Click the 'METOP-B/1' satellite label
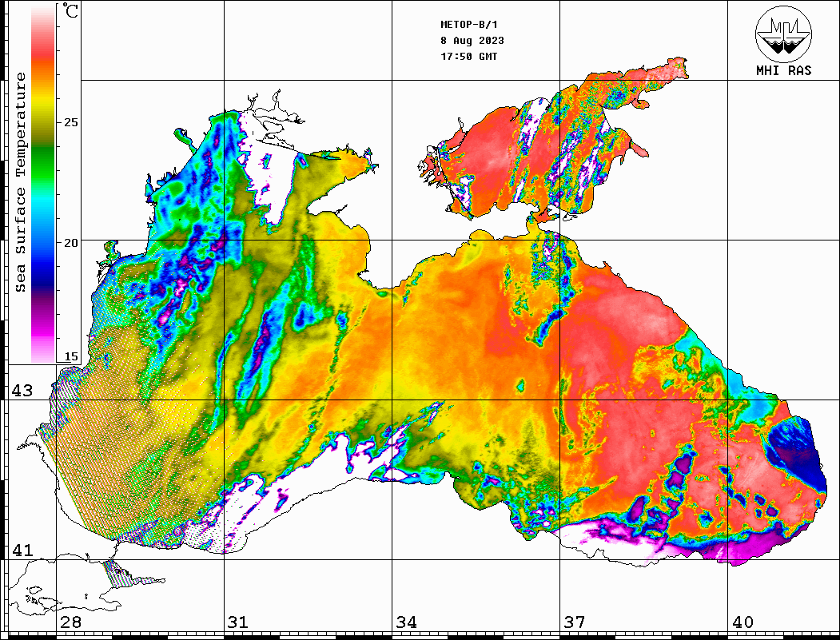The width and height of the screenshot is (840, 640). point(468,25)
